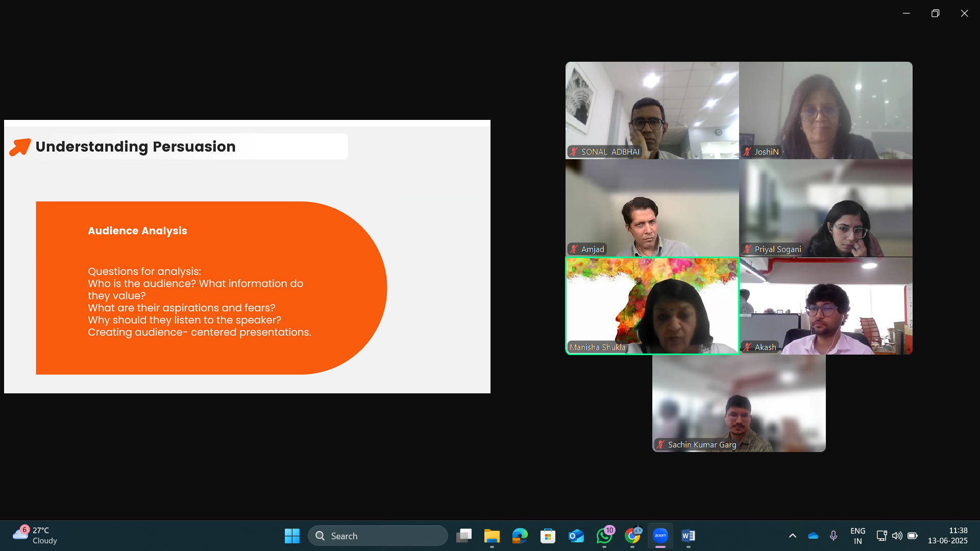
Task: Open File Explorer from the taskbar
Action: coord(492,536)
